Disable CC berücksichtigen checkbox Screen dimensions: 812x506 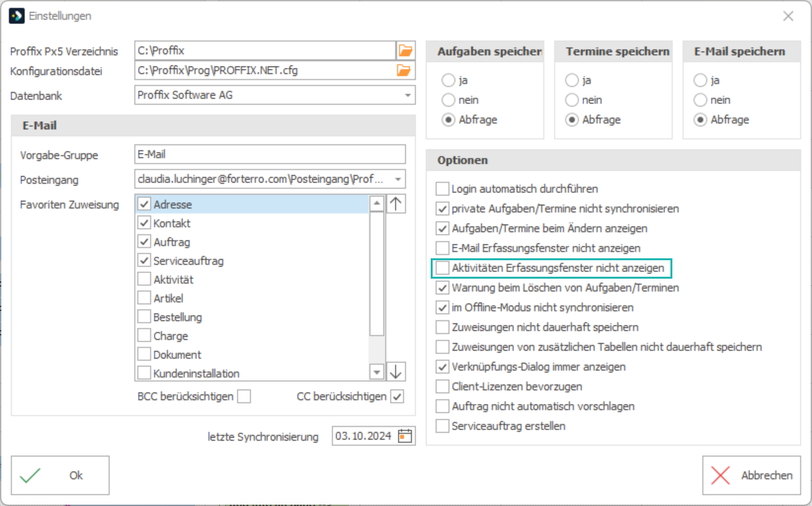tap(397, 397)
